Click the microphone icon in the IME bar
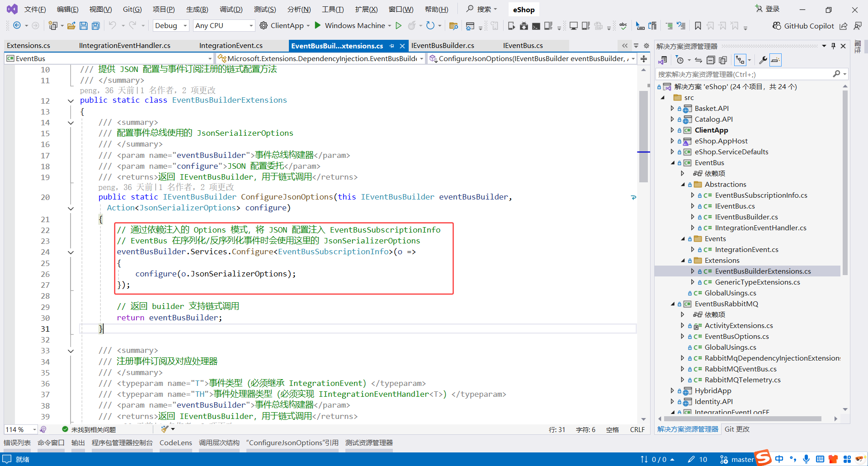868x466 pixels. [x=806, y=459]
